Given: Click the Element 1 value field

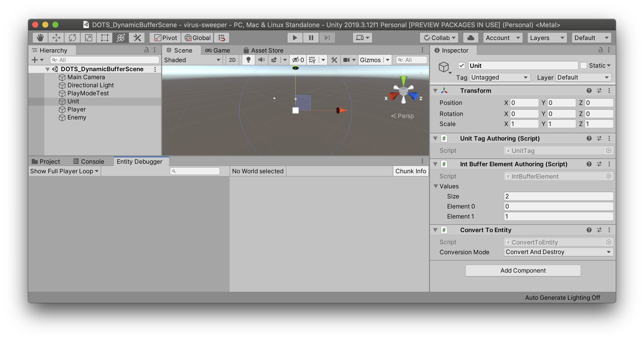Looking at the screenshot, I should point(558,217).
